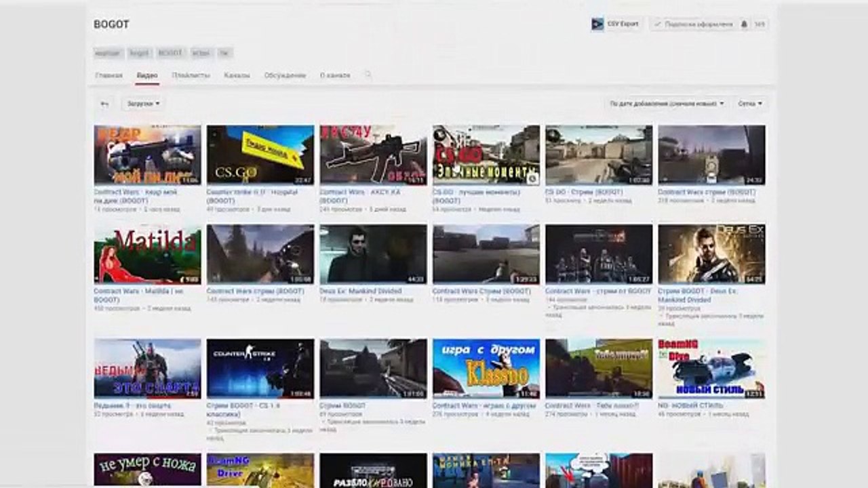Screen dimensions: 868x488
Task: Open the NG- НОВЫЙ СТИЛЬ video title
Action: coord(692,405)
